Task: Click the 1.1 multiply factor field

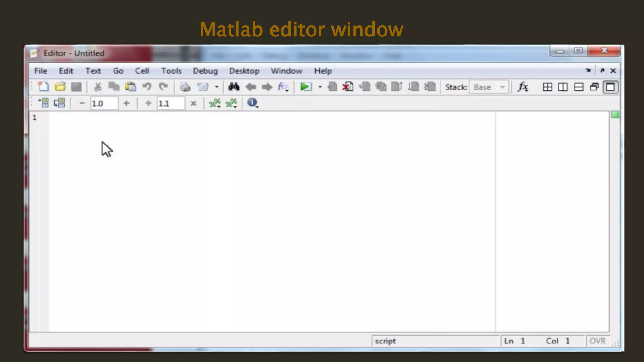Action: pyautogui.click(x=171, y=103)
